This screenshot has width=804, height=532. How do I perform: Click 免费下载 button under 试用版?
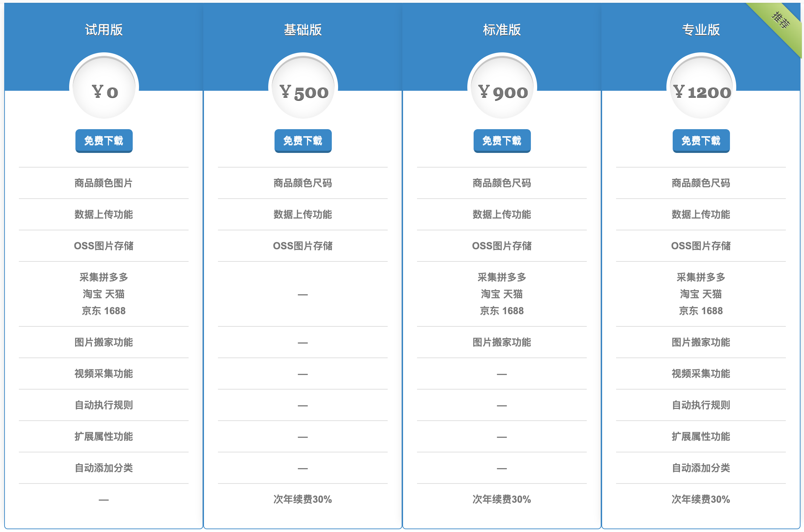[104, 141]
